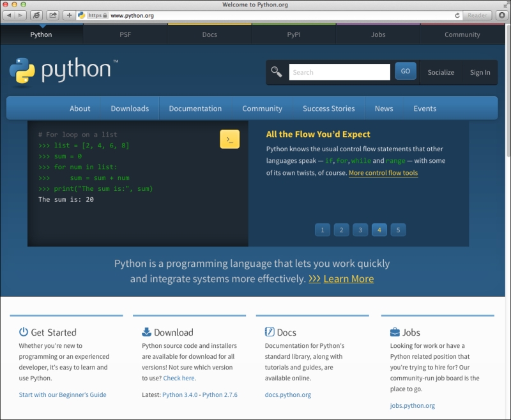This screenshot has height=420, width=511.
Task: Click the Python favicon in address bar
Action: coord(82,15)
